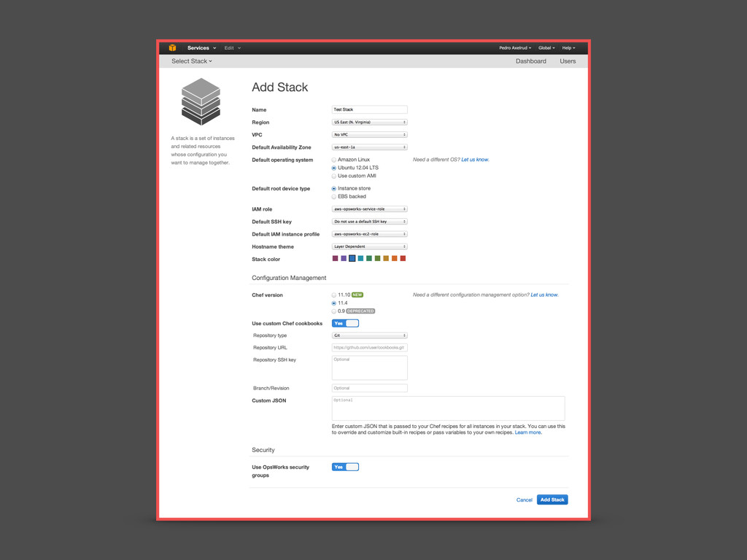Open the Help menu
This screenshot has width=747, height=560.
[x=568, y=48]
